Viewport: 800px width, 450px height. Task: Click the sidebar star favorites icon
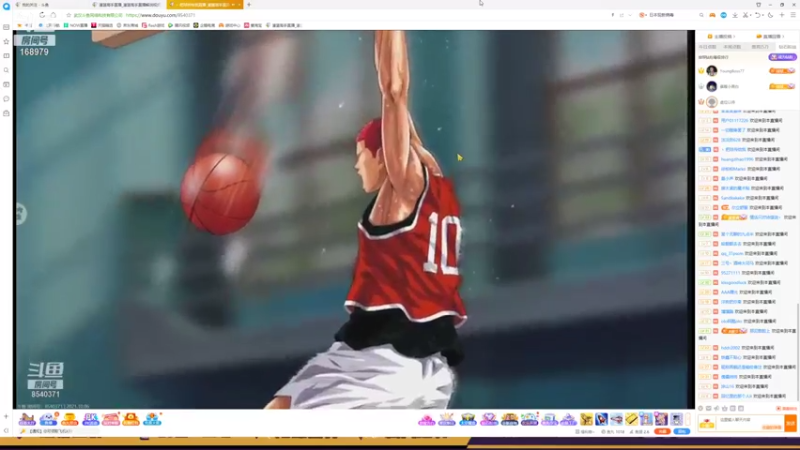click(6, 41)
